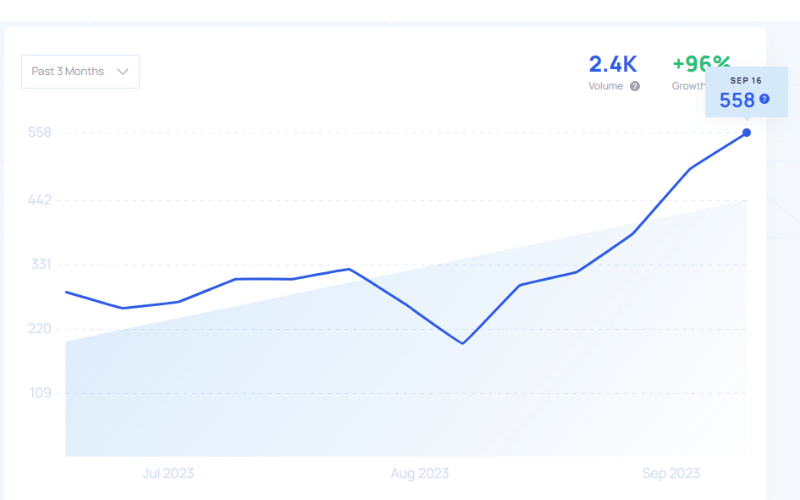Click the Growth label text
The image size is (800, 500).
click(688, 87)
